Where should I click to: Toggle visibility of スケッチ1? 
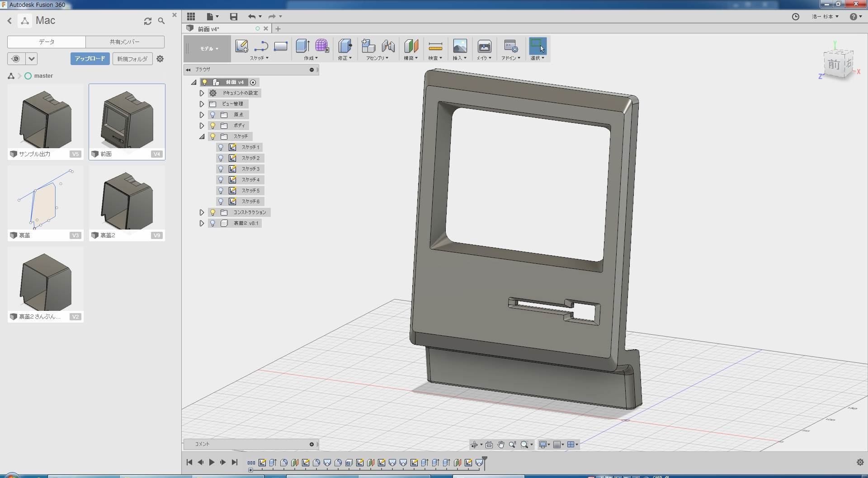(x=221, y=147)
